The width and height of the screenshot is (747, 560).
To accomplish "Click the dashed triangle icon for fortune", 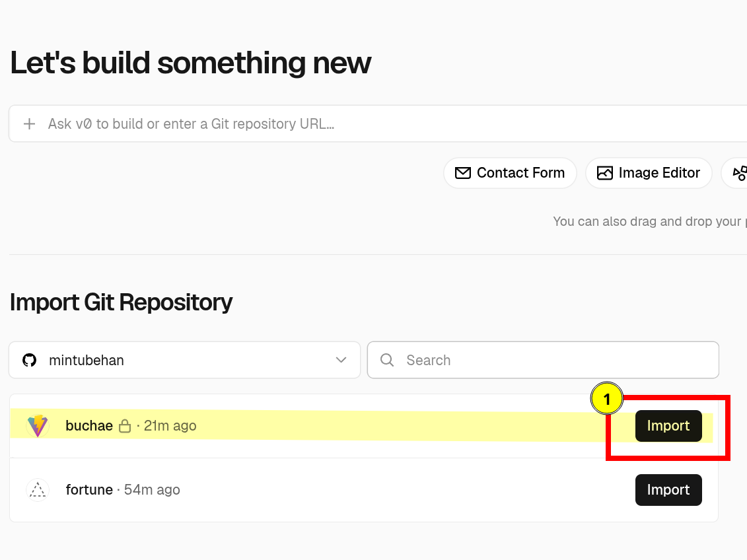I will click(38, 489).
